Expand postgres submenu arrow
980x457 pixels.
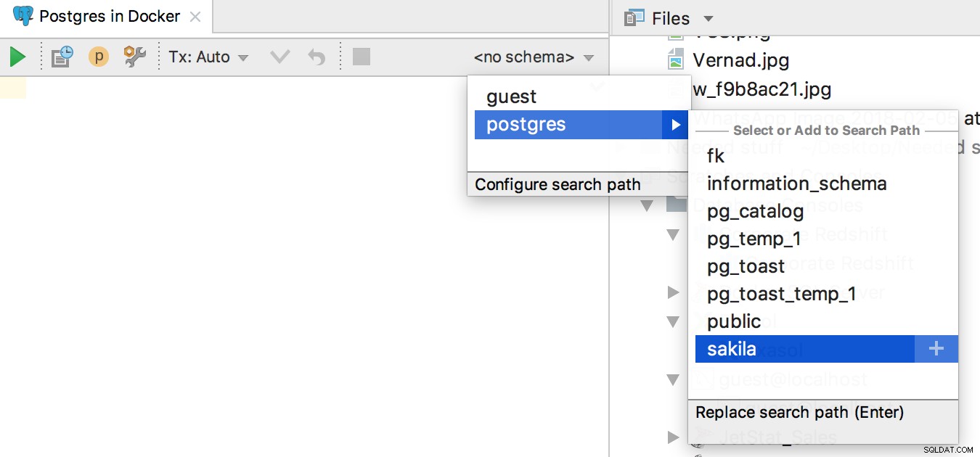click(x=676, y=125)
